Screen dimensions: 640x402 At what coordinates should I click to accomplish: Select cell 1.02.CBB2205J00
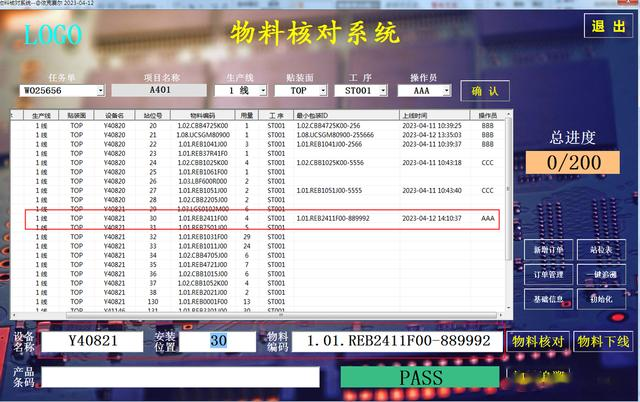[203, 200]
